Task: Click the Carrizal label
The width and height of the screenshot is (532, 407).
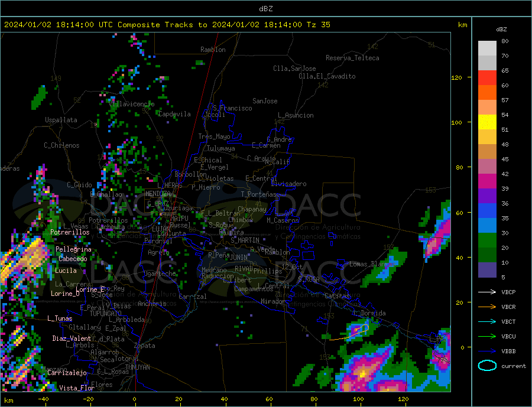Action: tap(193, 297)
